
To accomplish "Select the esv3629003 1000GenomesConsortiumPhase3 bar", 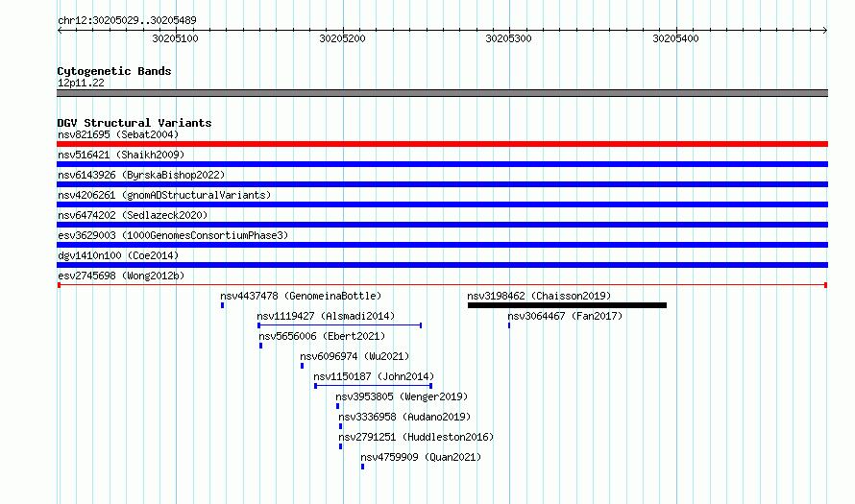I will pos(442,245).
